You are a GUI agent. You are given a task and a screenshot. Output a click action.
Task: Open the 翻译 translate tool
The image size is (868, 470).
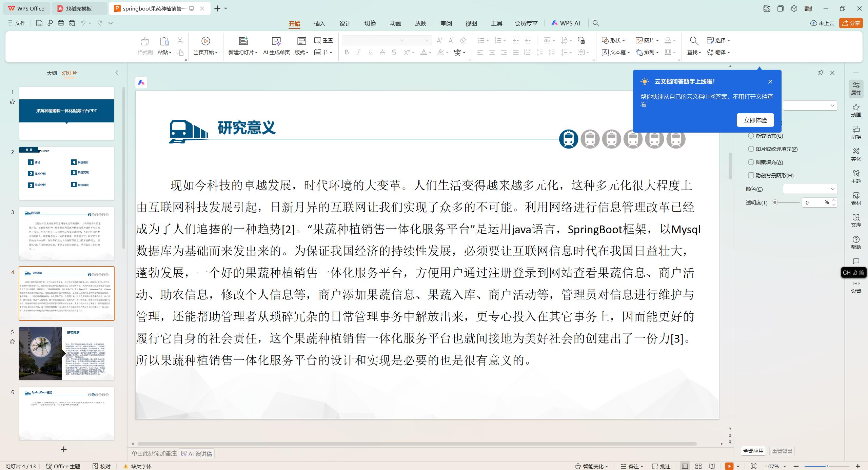click(x=719, y=52)
